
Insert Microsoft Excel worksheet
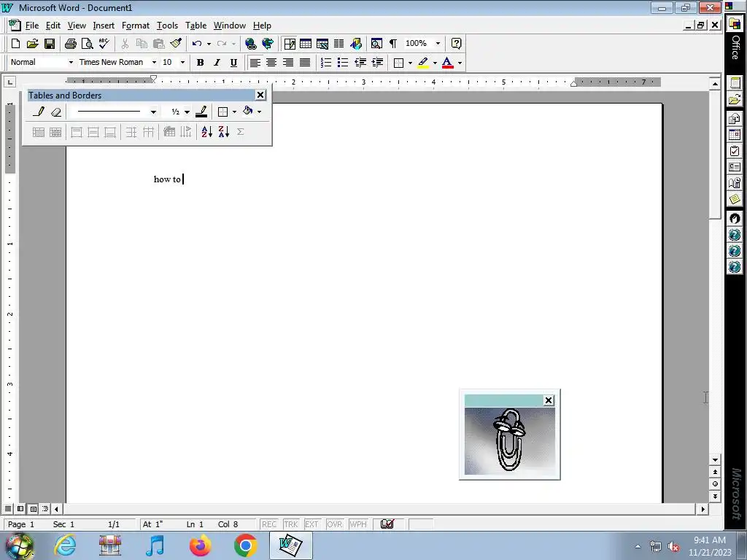pos(322,44)
